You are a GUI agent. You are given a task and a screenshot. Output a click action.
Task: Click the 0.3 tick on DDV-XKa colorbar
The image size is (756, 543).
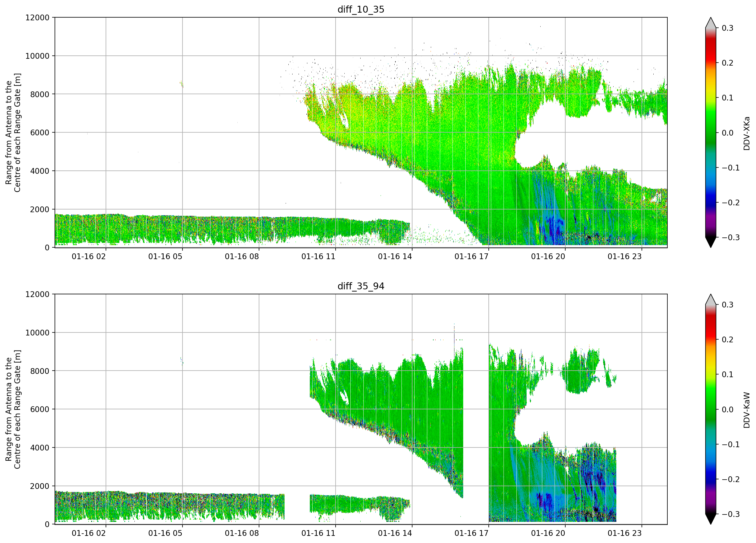click(x=728, y=28)
